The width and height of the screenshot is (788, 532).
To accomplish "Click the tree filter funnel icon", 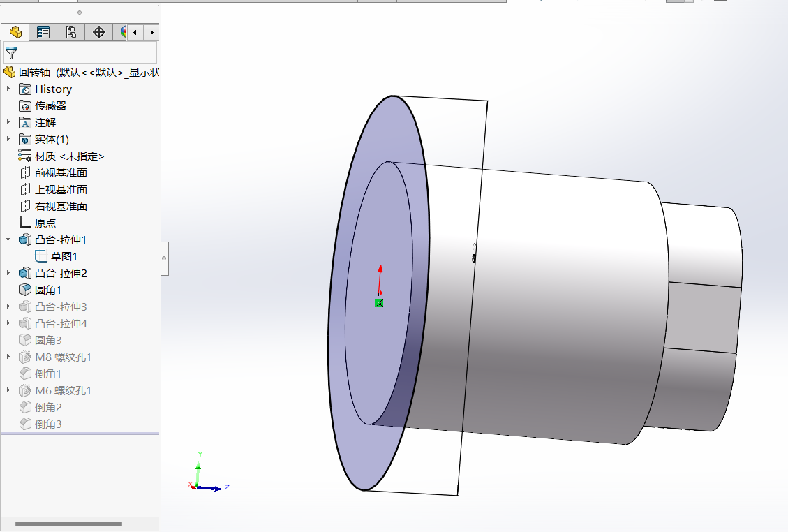I will pos(11,53).
